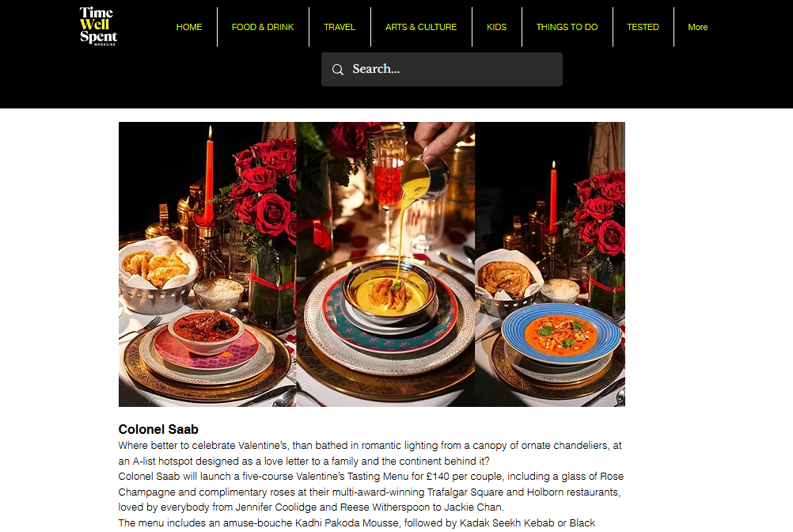The height and width of the screenshot is (532, 793).
Task: Focus the Search text field
Action: 442,70
